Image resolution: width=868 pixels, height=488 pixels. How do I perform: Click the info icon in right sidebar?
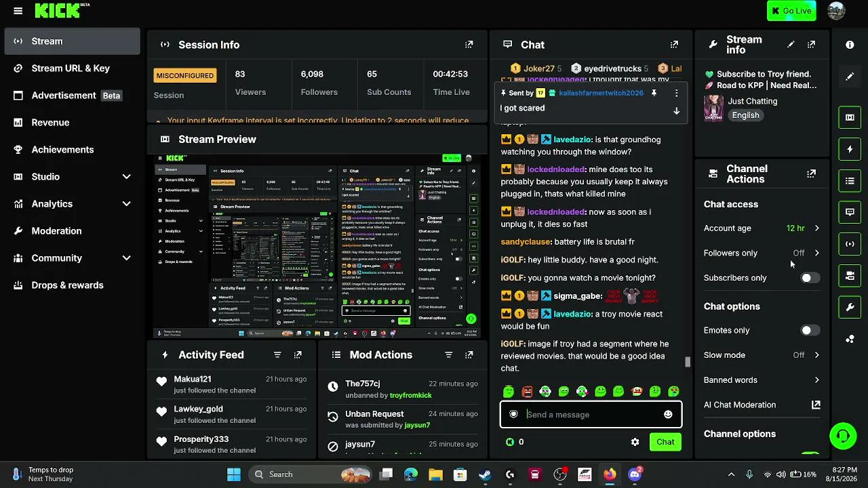(850, 45)
